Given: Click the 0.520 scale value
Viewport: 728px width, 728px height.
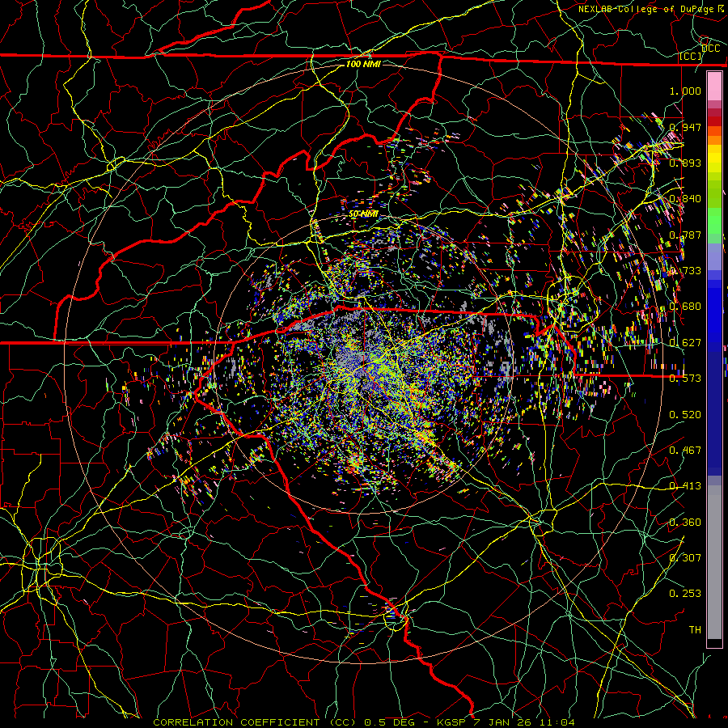Looking at the screenshot, I should click(685, 414).
